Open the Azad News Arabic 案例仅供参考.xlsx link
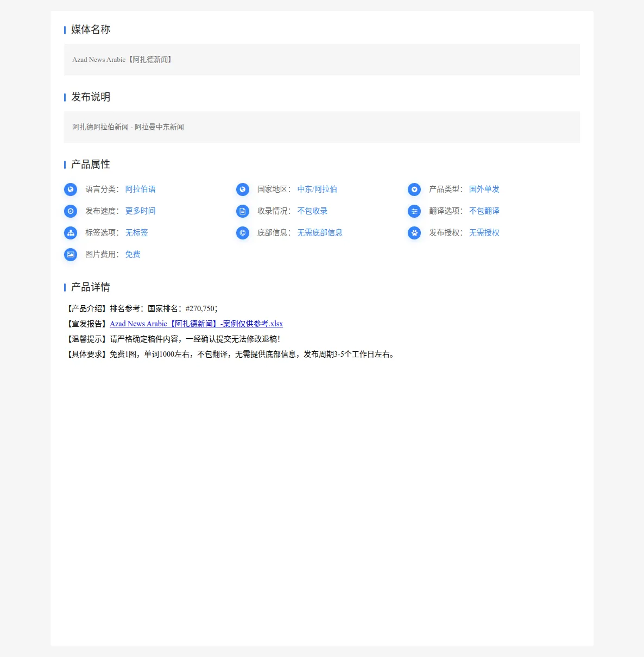The height and width of the screenshot is (657, 644). tap(196, 324)
